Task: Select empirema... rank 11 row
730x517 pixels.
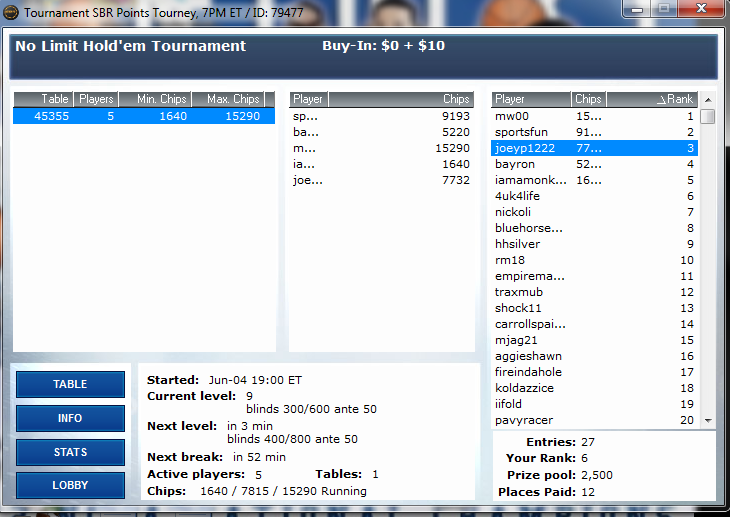Action: [x=595, y=276]
